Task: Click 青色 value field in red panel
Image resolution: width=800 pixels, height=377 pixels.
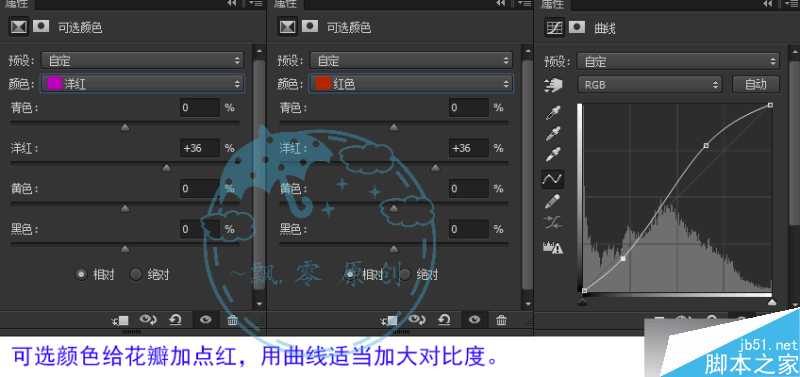Action: click(x=469, y=107)
